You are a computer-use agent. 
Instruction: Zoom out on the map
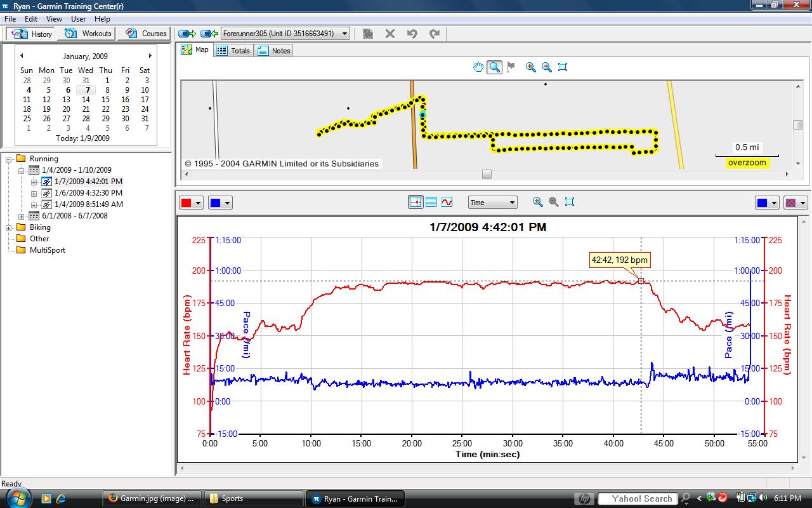click(x=547, y=67)
